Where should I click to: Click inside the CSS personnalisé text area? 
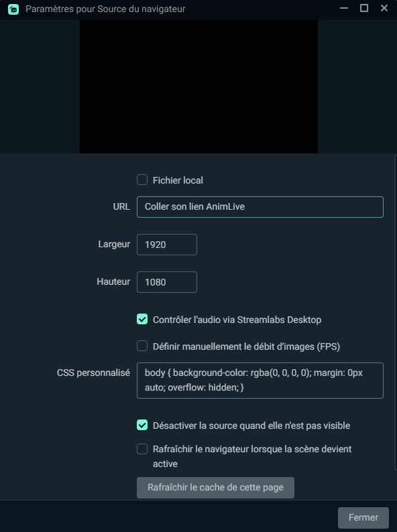[x=260, y=381]
